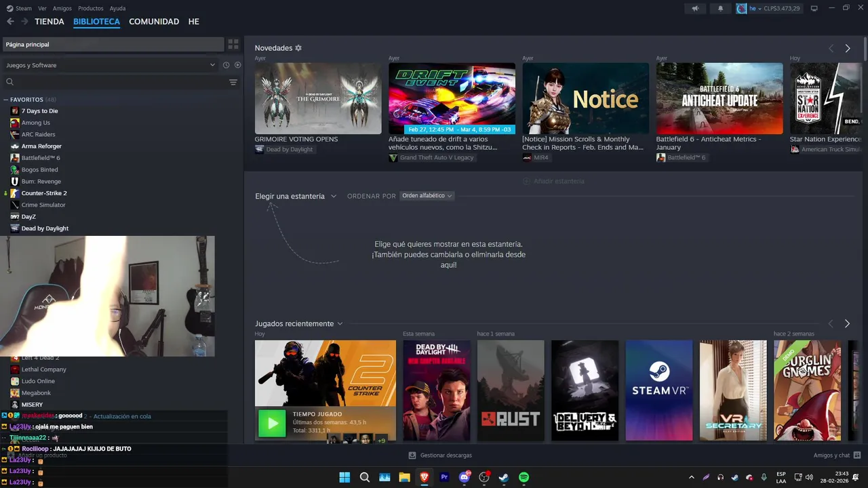Open the HE profile tab

(194, 22)
